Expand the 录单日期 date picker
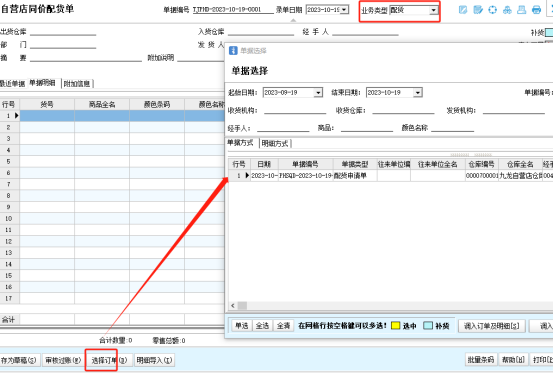554x377 pixels. pos(344,10)
